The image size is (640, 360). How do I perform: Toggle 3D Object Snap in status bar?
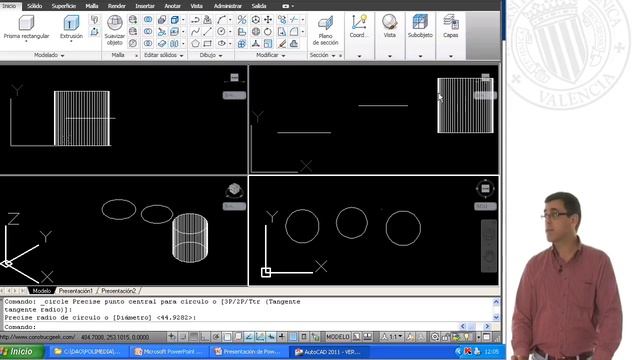(x=238, y=337)
